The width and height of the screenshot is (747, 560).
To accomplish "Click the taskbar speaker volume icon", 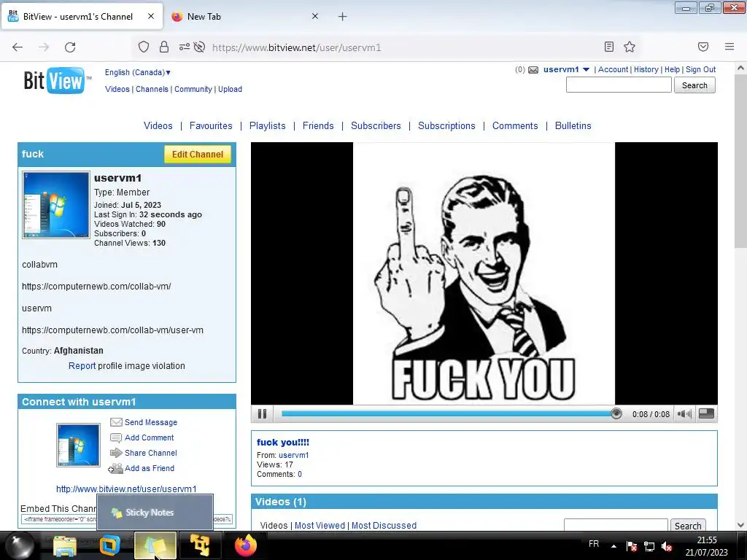I will (x=667, y=547).
